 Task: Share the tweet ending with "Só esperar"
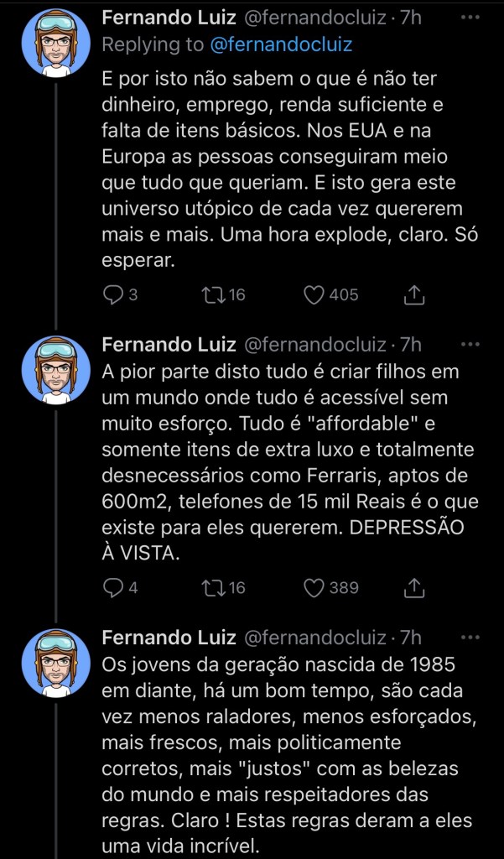pyautogui.click(x=413, y=294)
